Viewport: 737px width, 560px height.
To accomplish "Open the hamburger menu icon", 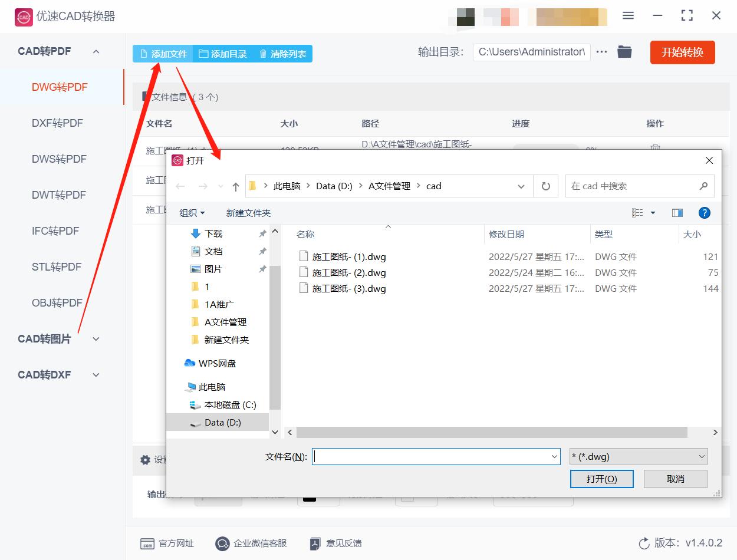I will (628, 15).
